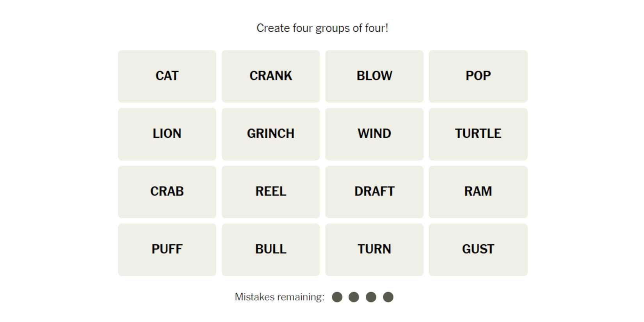Screen dimensions: 644x322
Task: Click the GUST tile
Action: 478,249
